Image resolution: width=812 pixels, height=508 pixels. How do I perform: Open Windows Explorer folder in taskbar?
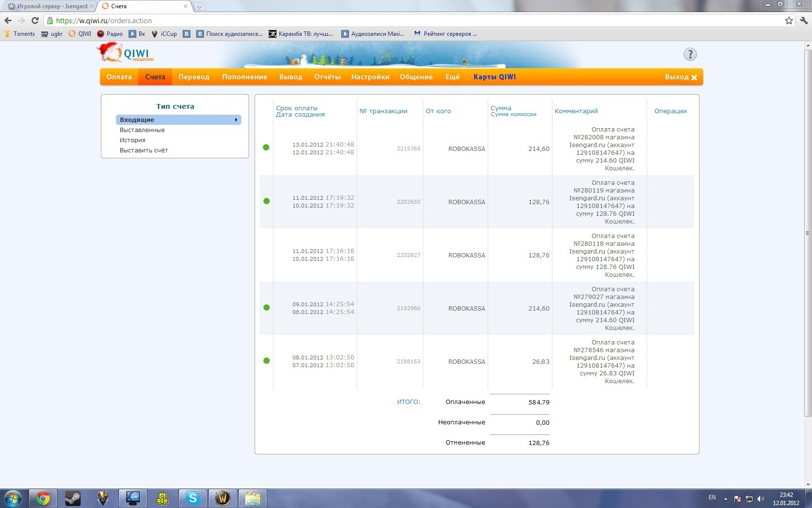(x=252, y=498)
